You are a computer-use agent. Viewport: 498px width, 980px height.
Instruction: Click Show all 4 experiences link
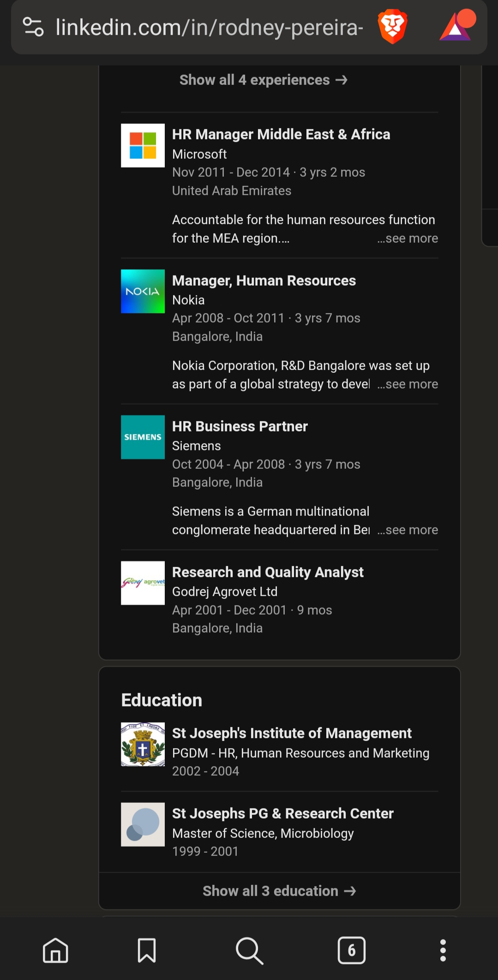click(x=263, y=80)
